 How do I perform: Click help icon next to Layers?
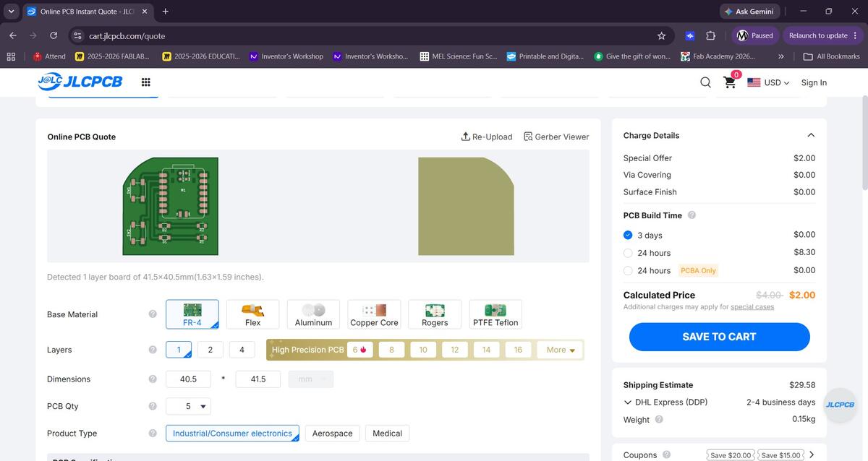(x=153, y=350)
